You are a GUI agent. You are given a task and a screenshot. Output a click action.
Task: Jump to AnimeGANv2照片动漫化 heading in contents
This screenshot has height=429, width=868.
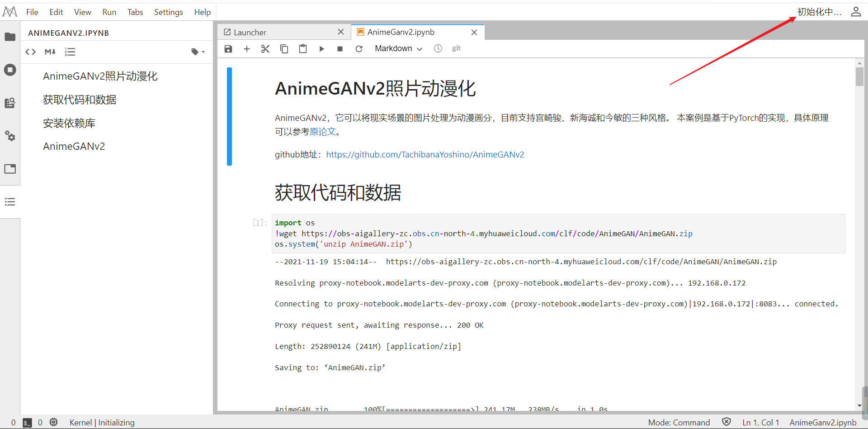tap(100, 76)
